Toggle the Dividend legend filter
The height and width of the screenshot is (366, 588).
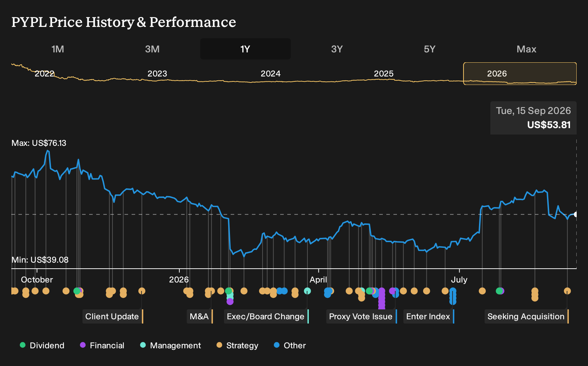click(42, 345)
